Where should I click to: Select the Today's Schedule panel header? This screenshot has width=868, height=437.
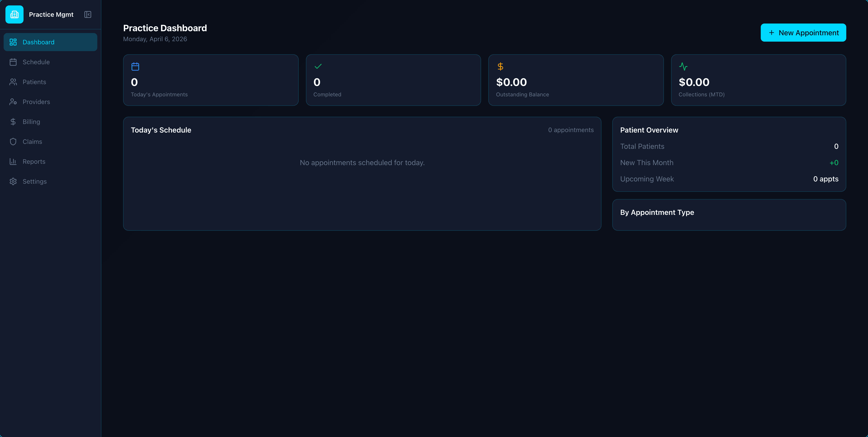161,130
